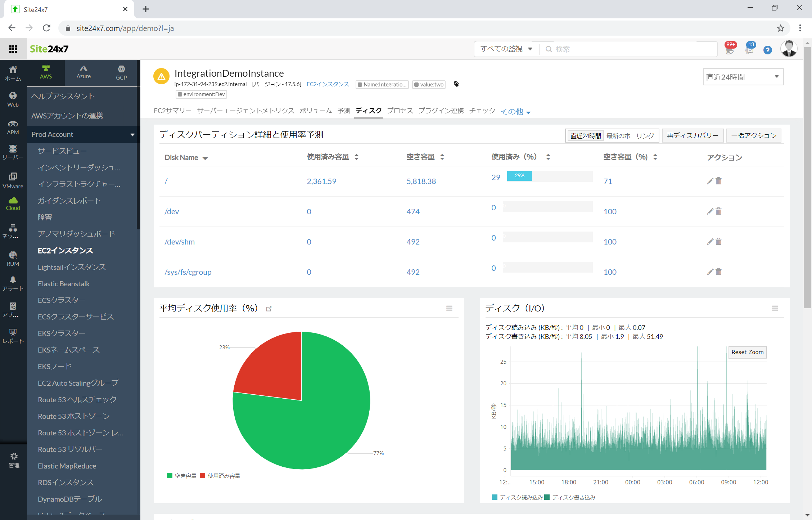Delete the / disk partition row
This screenshot has height=520, width=812.
click(x=718, y=181)
